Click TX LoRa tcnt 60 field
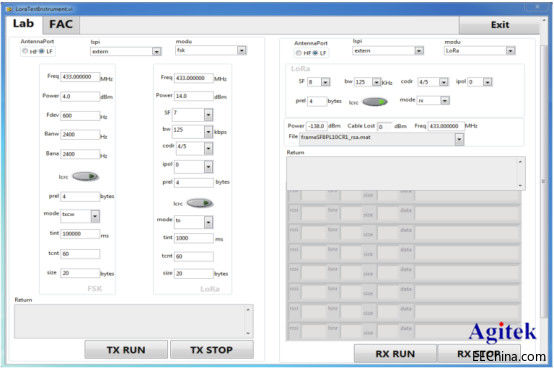Screen dimensions: 554x369 click(x=194, y=256)
